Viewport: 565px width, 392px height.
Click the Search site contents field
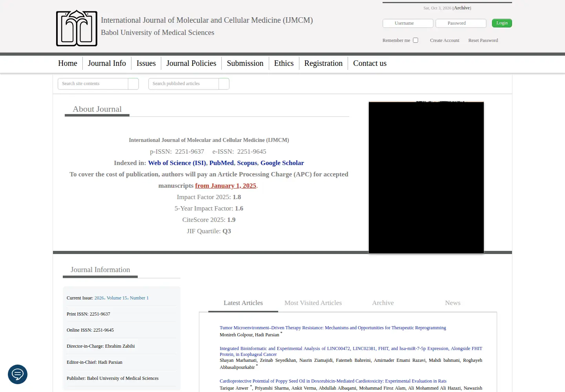93,84
